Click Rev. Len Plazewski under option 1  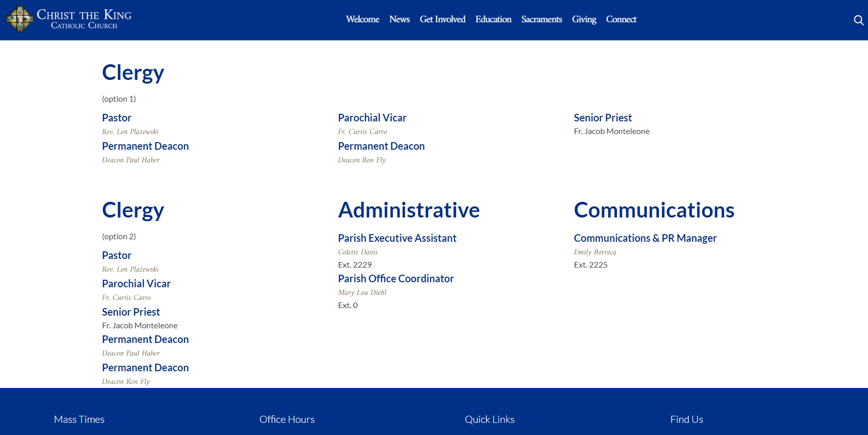[130, 132]
